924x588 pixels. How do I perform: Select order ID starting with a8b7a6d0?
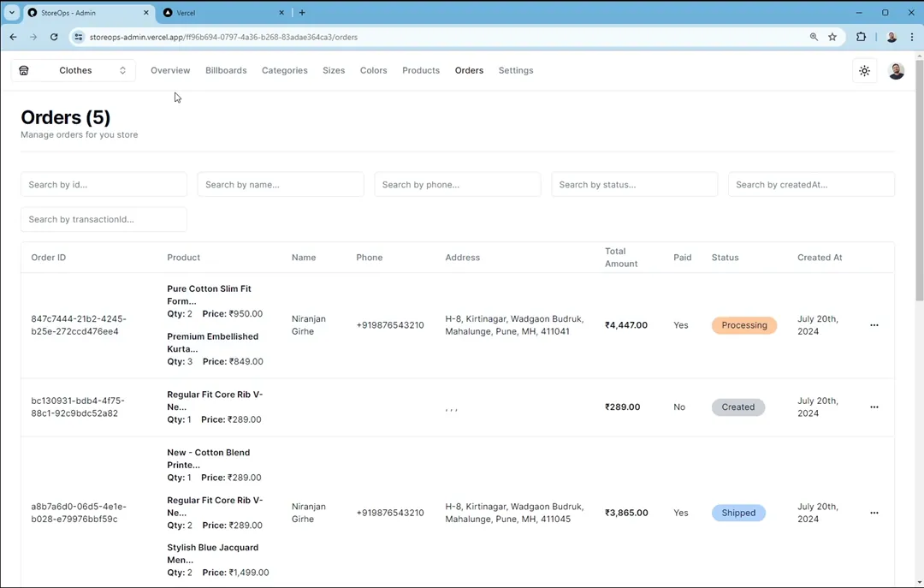coord(79,513)
